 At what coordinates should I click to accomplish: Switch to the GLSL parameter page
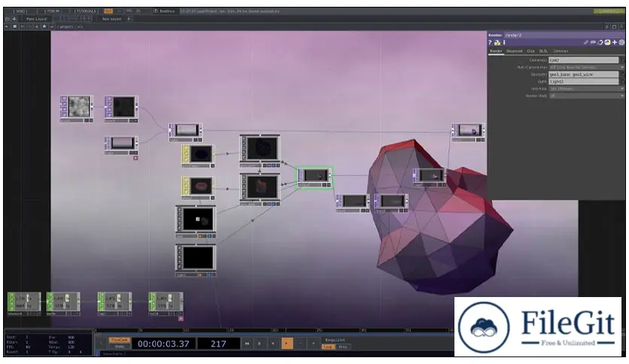(x=543, y=51)
